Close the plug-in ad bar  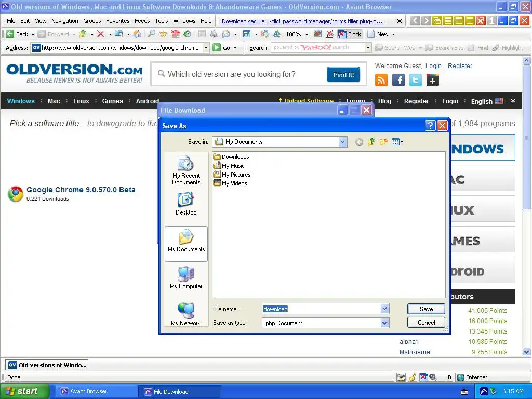[x=400, y=21]
